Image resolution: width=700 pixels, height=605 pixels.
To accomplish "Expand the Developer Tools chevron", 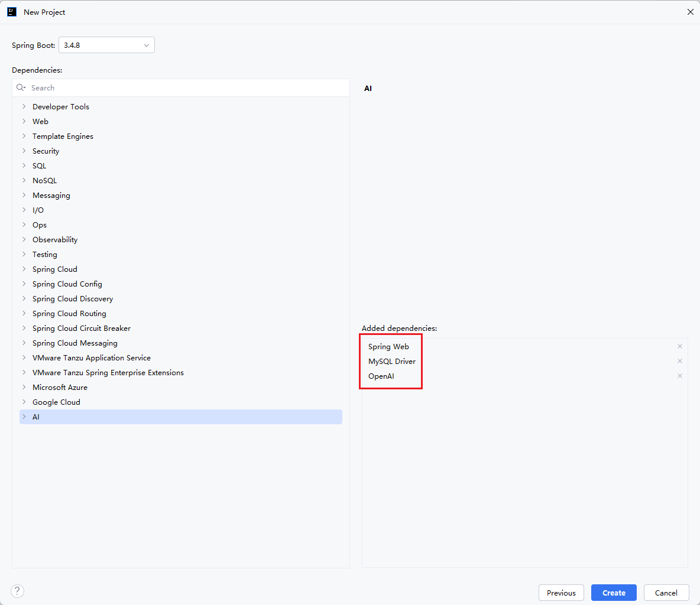I will tap(24, 106).
